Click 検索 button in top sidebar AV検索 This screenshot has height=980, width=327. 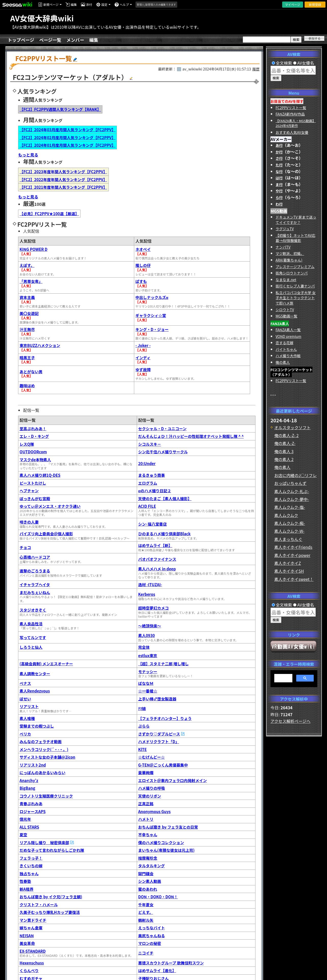tap(276, 78)
